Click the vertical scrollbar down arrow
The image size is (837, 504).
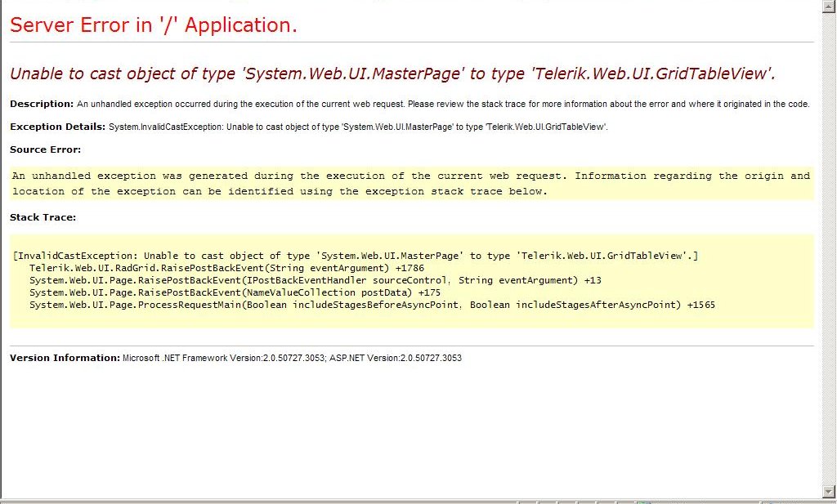[x=828, y=491]
